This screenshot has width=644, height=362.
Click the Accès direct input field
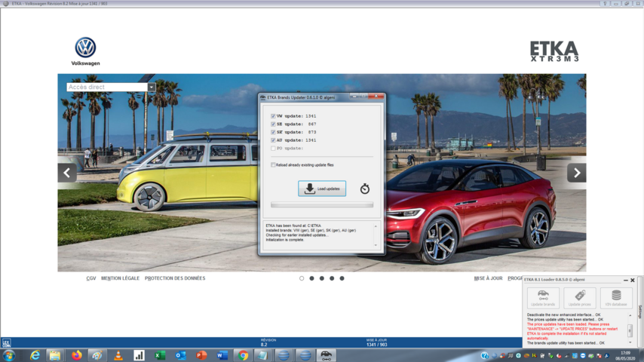pyautogui.click(x=107, y=87)
